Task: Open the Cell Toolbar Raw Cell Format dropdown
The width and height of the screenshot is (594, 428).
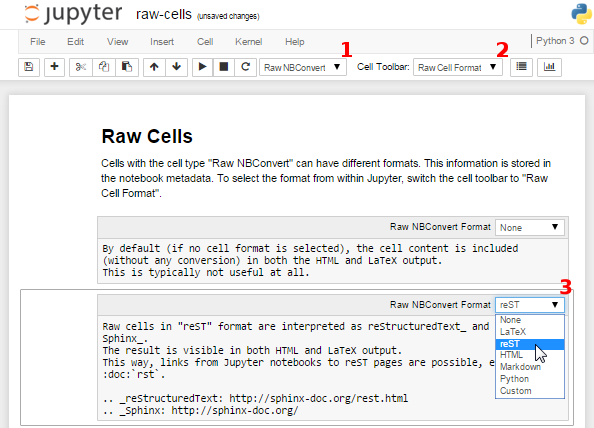Action: (458, 67)
